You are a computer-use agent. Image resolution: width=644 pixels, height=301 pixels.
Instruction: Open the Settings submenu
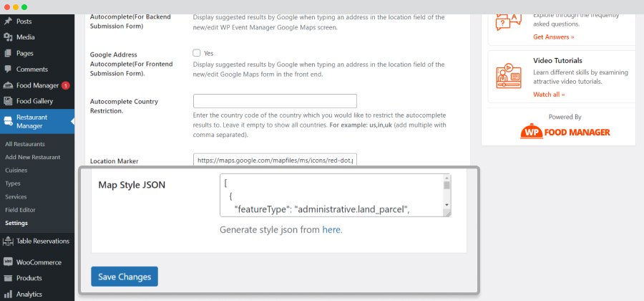16,224
